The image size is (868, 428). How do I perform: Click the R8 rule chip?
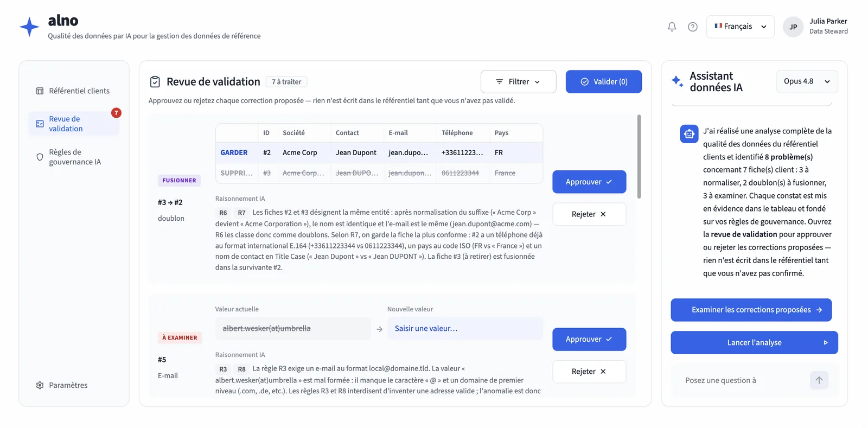click(x=241, y=369)
